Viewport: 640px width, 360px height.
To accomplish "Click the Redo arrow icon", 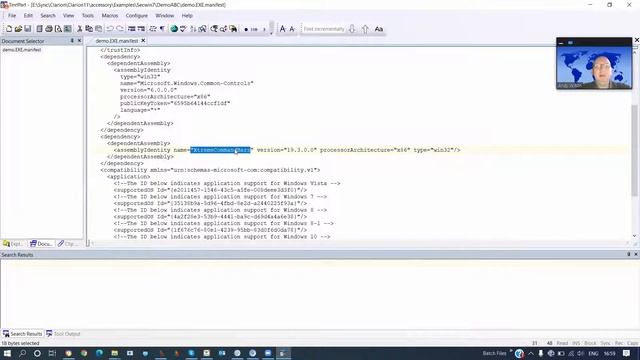I will pos(120,29).
